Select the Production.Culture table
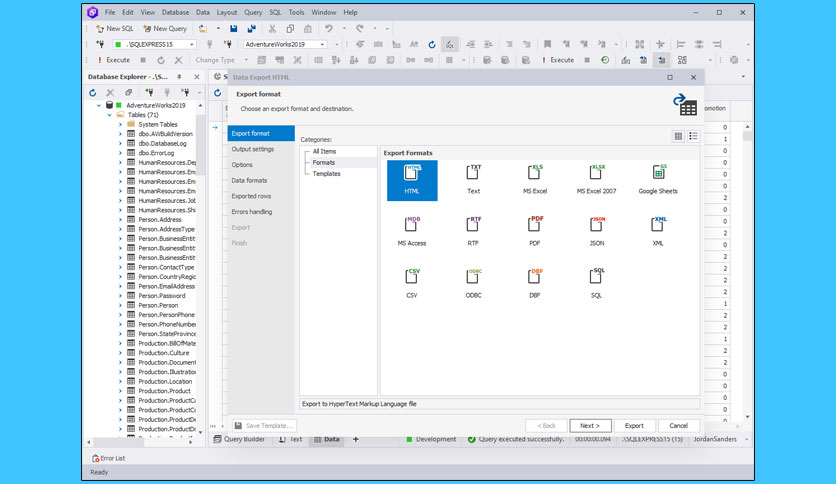836x484 pixels. click(x=164, y=353)
